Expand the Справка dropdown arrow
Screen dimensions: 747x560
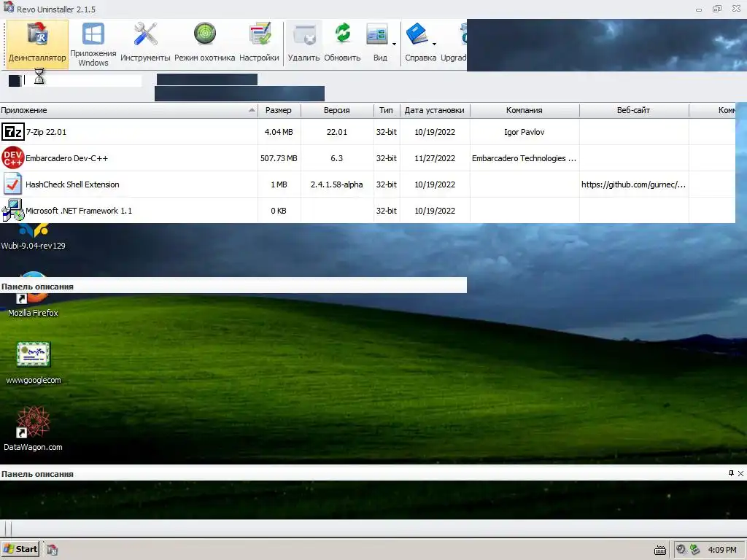pos(435,44)
